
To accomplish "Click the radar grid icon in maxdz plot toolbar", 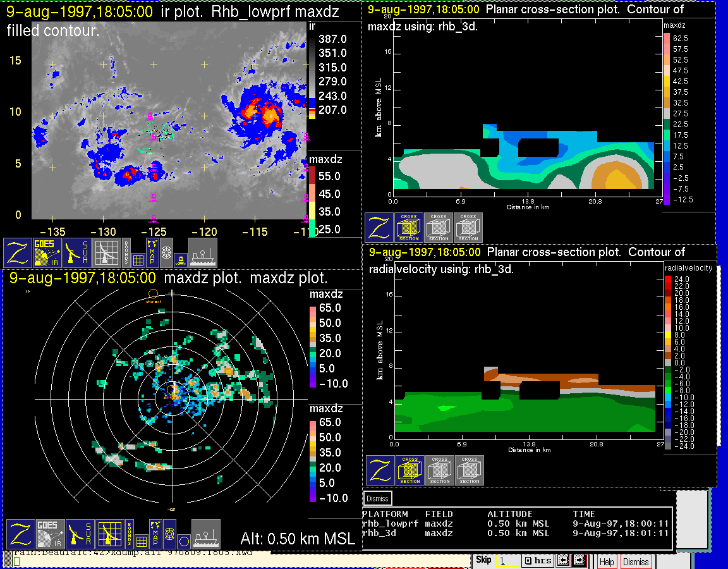I will 109,534.
